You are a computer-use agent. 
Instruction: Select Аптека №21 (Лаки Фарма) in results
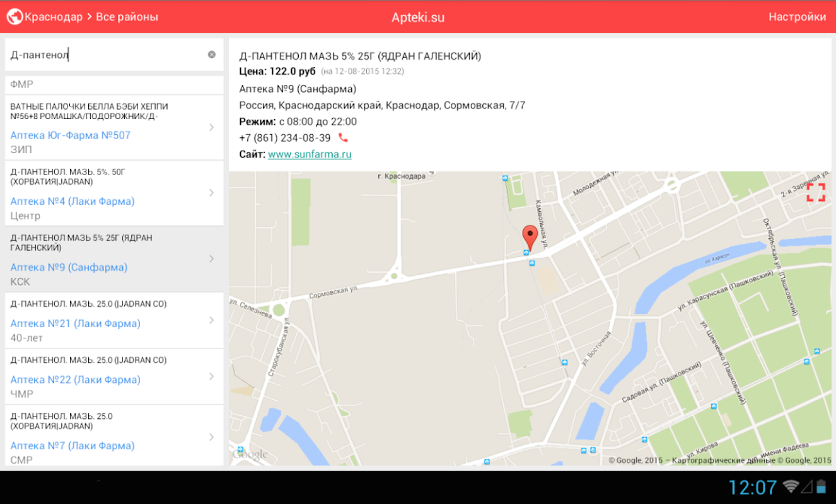(x=76, y=323)
